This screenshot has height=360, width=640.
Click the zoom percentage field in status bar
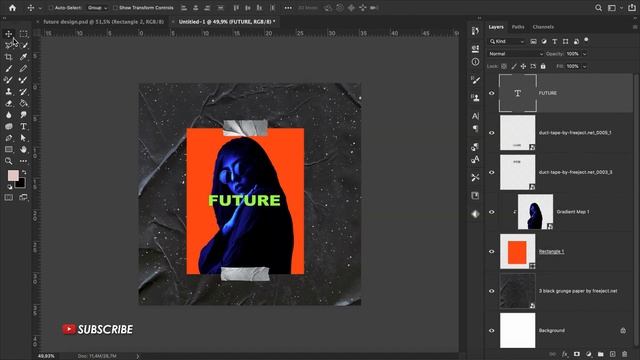click(x=46, y=356)
